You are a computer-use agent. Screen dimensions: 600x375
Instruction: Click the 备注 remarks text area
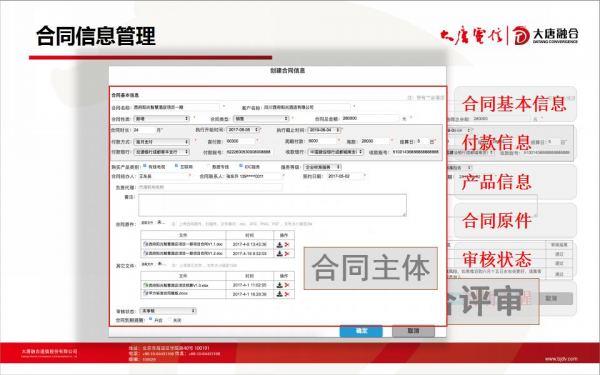[x=272, y=205]
